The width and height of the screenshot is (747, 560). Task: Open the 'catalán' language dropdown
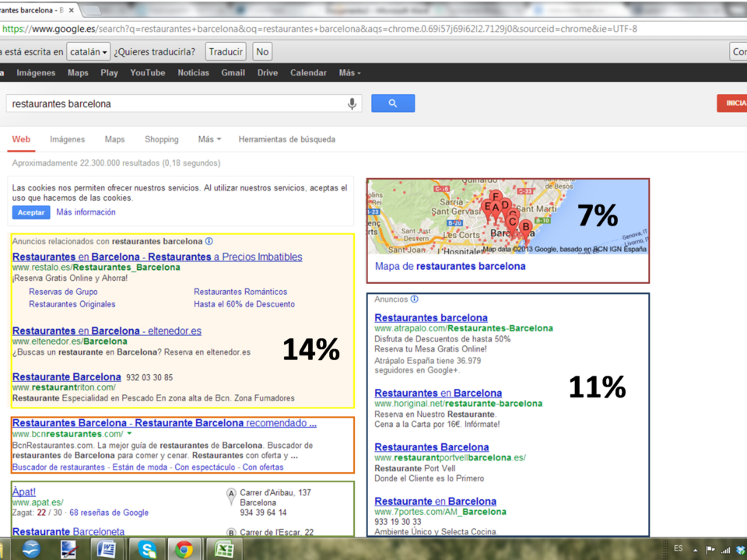coord(88,52)
